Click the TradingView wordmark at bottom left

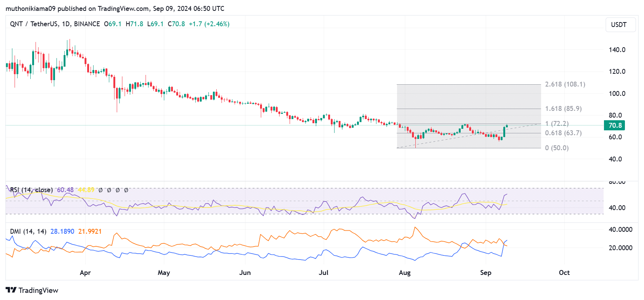[38, 290]
